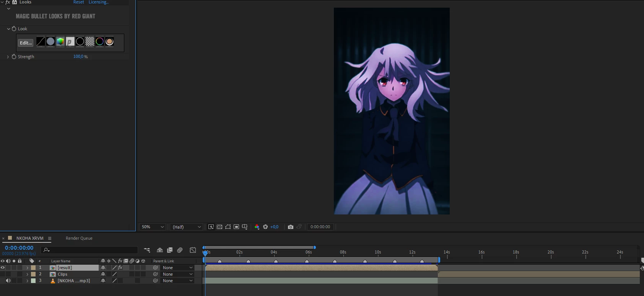
Task: Click the Video eye column header
Action: [x=3, y=261]
